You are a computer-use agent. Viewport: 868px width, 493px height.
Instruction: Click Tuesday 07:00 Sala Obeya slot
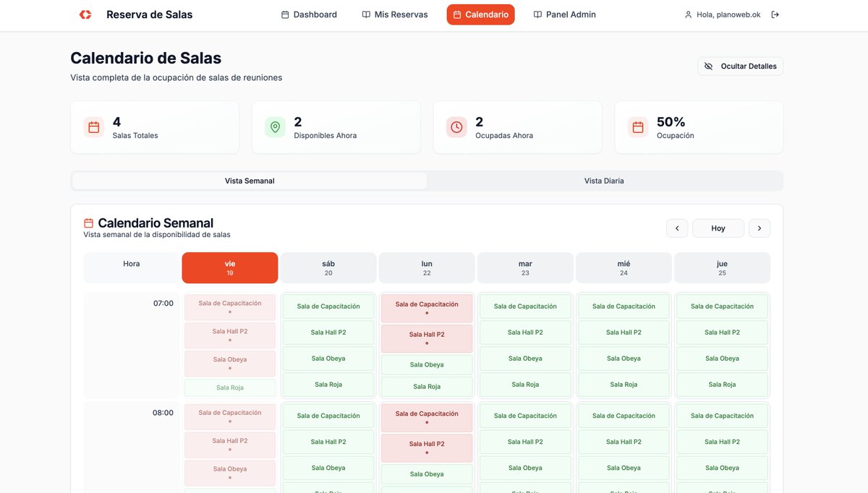pos(525,359)
